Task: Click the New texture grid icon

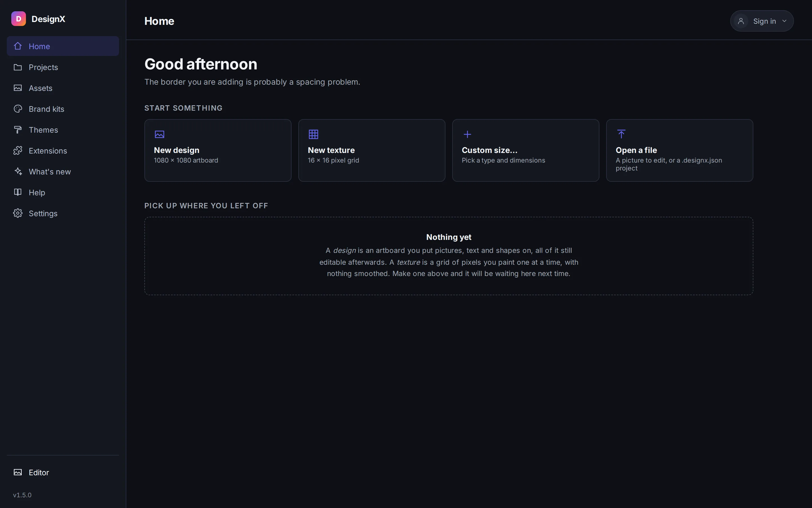Action: pos(314,134)
